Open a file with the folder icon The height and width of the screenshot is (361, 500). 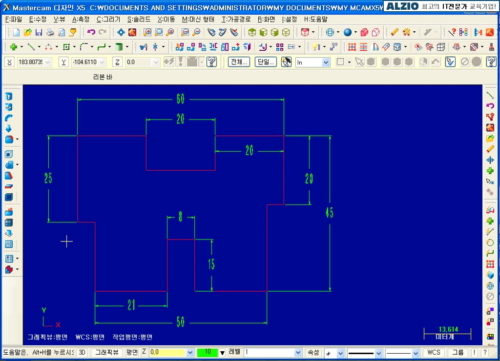click(x=28, y=32)
